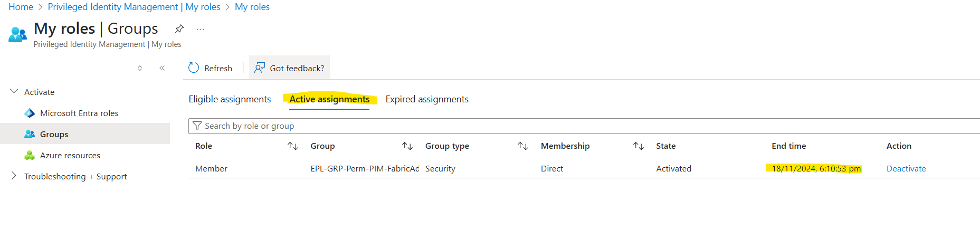This screenshot has width=980, height=239.
Task: Switch to Eligible assignments tab
Action: [230, 99]
